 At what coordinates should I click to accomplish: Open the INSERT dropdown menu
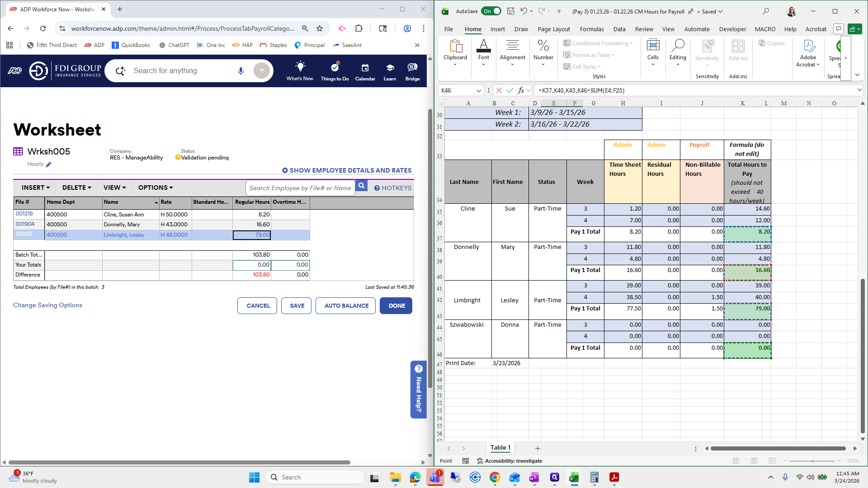pos(36,188)
